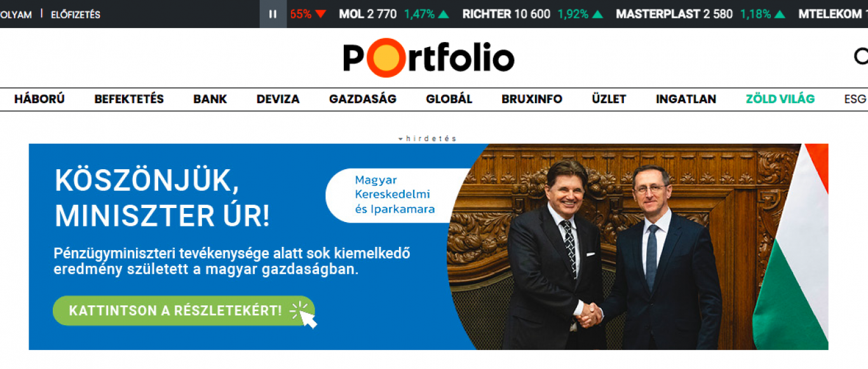Click the MOL green up arrow
The height and width of the screenshot is (369, 868).
click(x=444, y=14)
